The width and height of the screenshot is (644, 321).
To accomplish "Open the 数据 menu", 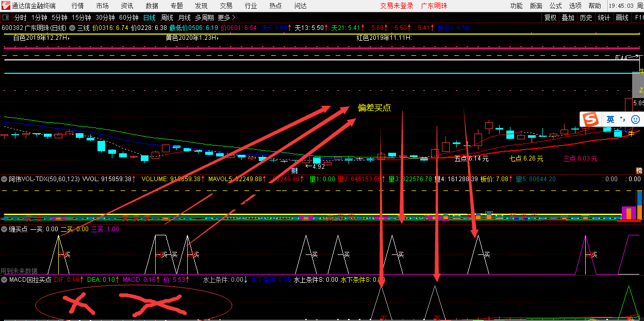I will coord(152,6).
